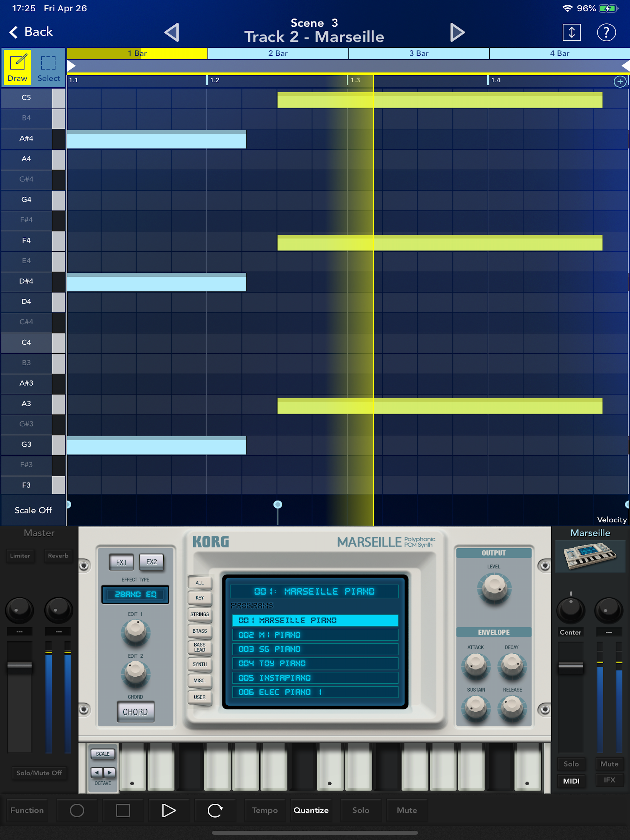Viewport: 630px width, 840px height.
Task: Open the IFX insert effect panel
Action: (609, 780)
